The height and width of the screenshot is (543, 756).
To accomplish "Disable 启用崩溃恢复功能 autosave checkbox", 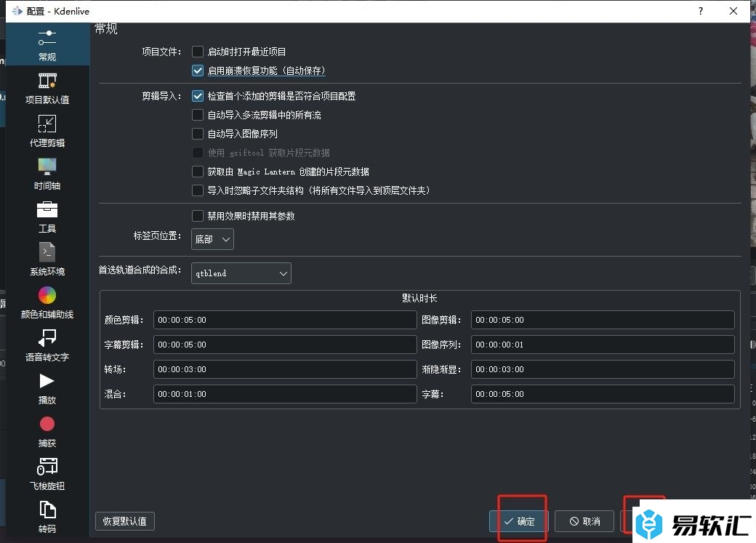I will click(198, 71).
